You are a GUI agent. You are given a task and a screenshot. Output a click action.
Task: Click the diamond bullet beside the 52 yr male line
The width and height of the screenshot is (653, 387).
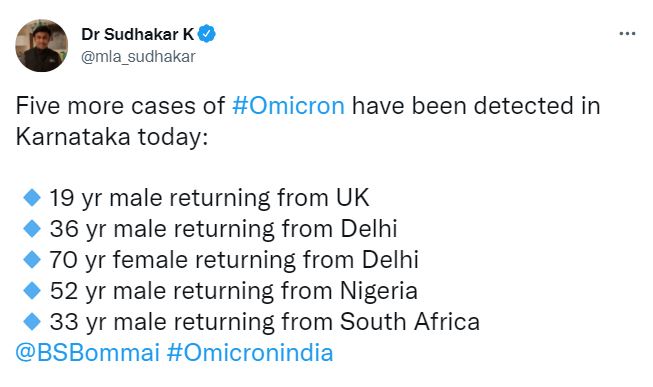(x=32, y=291)
